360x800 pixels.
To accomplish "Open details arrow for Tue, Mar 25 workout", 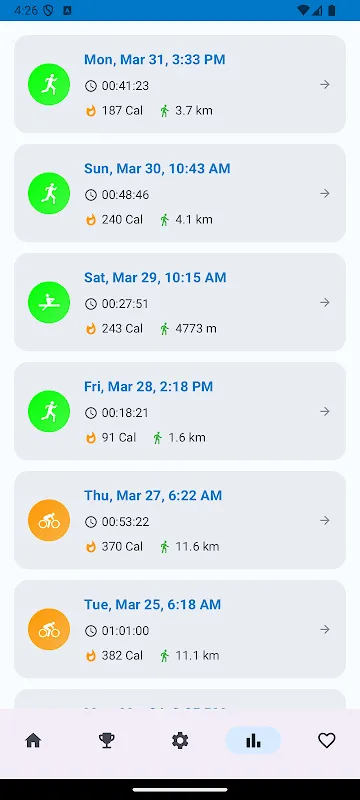I will 325,630.
